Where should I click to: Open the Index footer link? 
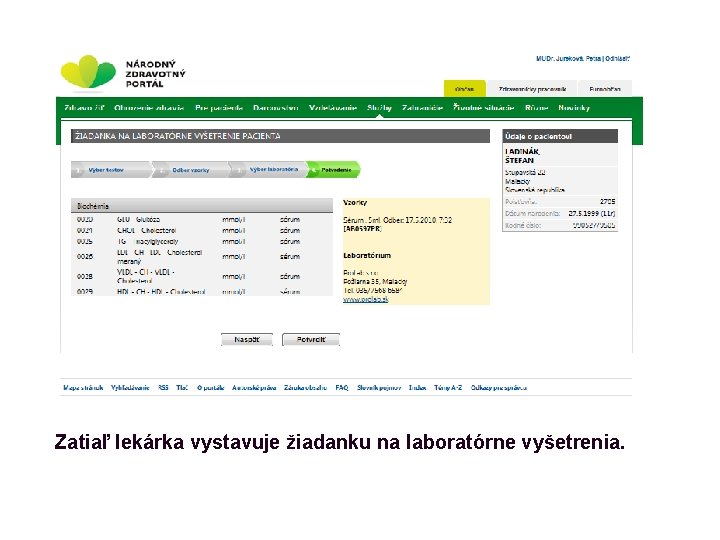coord(417,388)
